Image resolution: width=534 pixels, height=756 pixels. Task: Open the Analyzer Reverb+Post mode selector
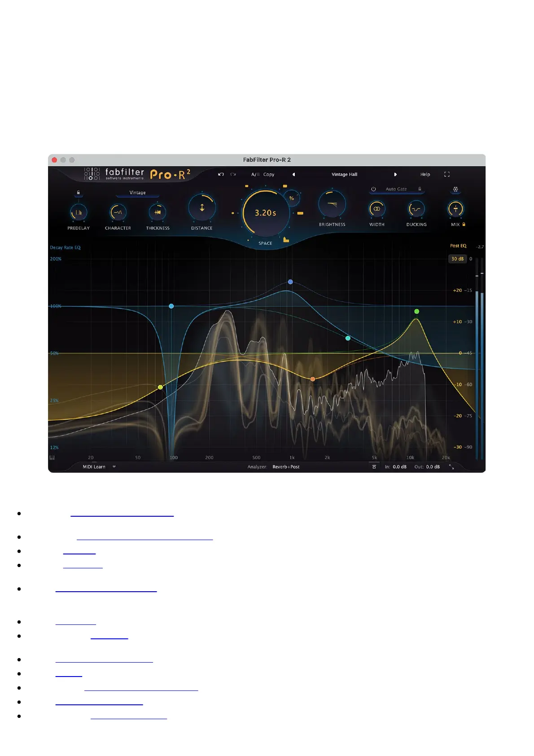(x=286, y=467)
